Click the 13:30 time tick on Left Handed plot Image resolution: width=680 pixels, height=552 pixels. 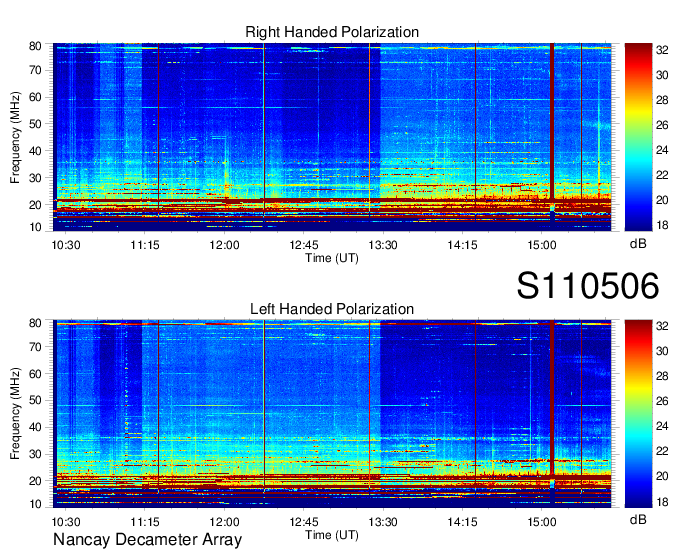coord(383,522)
